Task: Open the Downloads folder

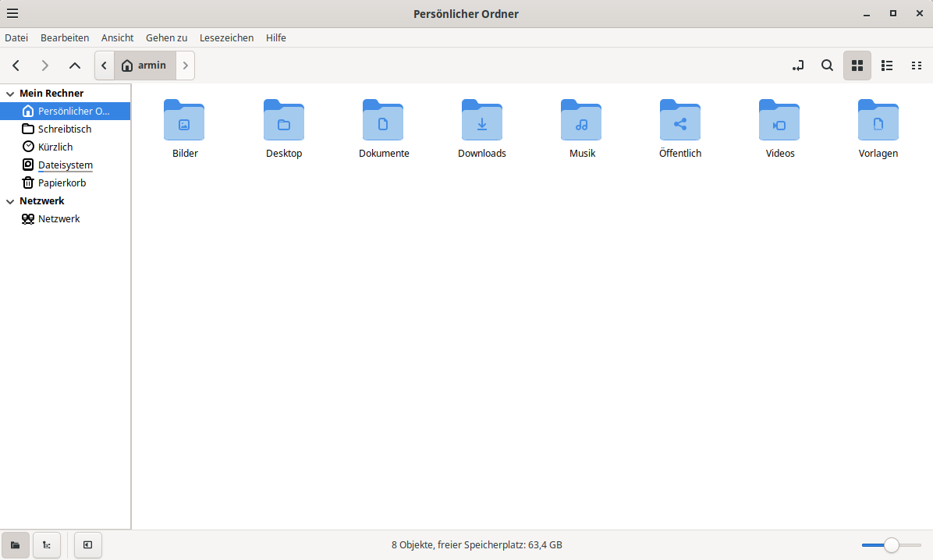Action: pos(481,121)
